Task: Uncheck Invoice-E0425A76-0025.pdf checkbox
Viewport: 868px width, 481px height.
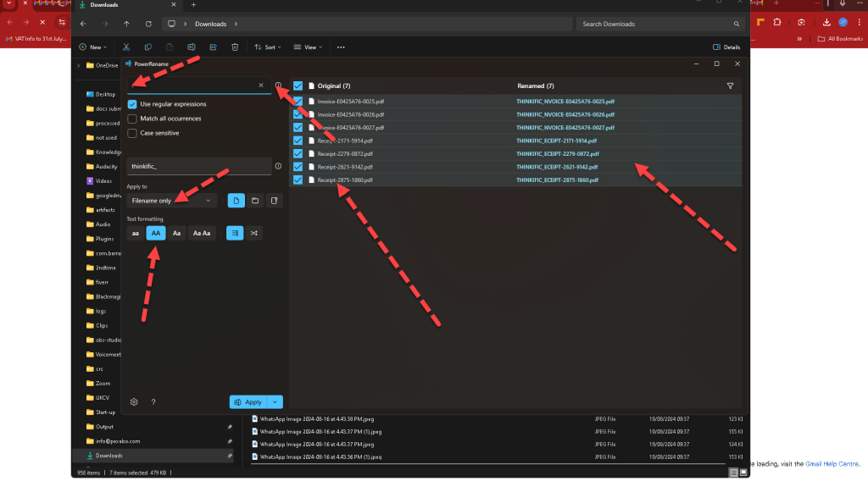Action: point(298,101)
